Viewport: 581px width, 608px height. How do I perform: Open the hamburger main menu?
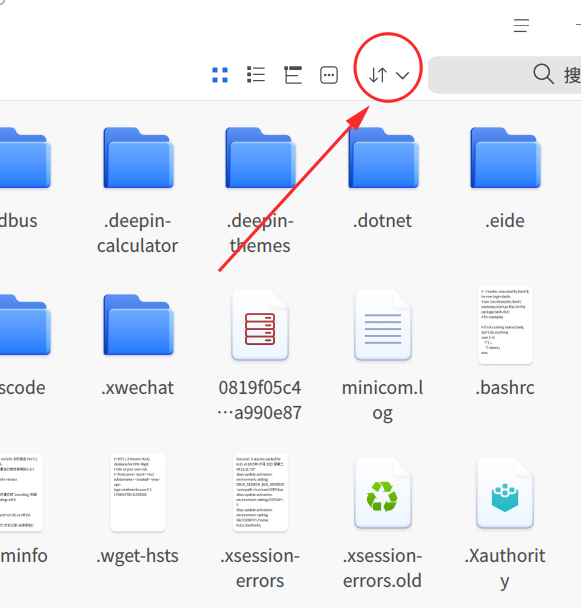pos(521,26)
